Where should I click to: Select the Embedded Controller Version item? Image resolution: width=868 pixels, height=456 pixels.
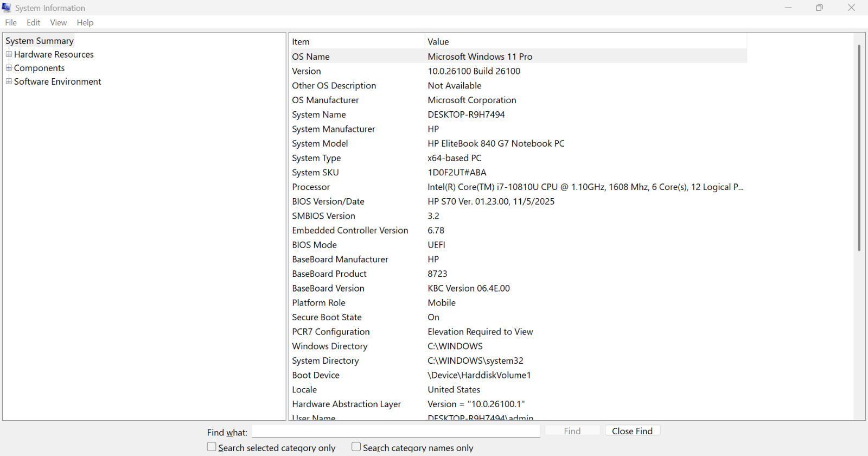[x=350, y=231]
